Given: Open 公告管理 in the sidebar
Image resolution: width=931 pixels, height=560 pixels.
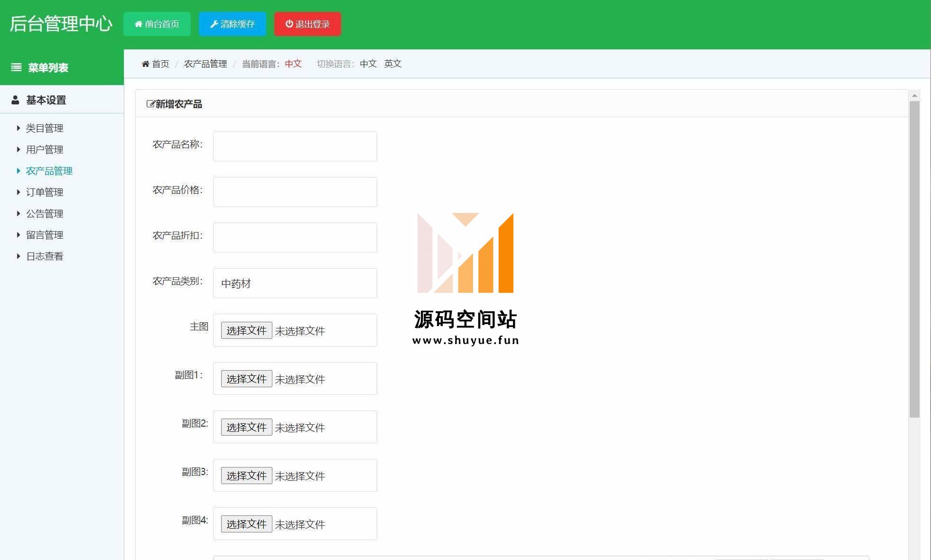Looking at the screenshot, I should pos(45,214).
